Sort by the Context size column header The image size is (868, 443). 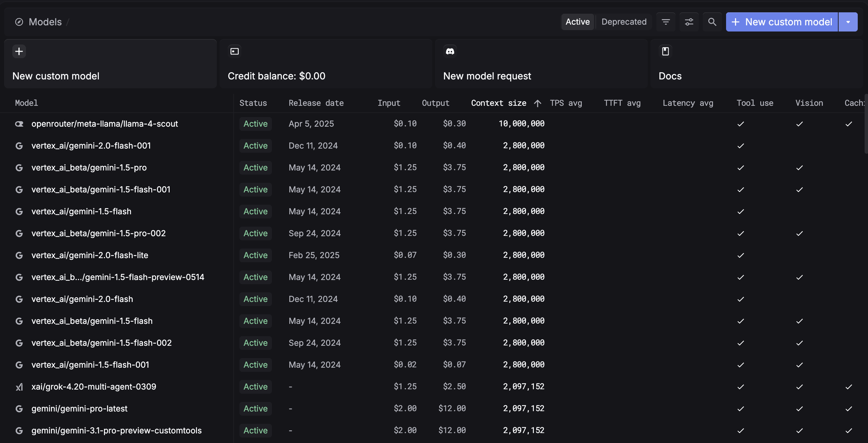tap(499, 103)
